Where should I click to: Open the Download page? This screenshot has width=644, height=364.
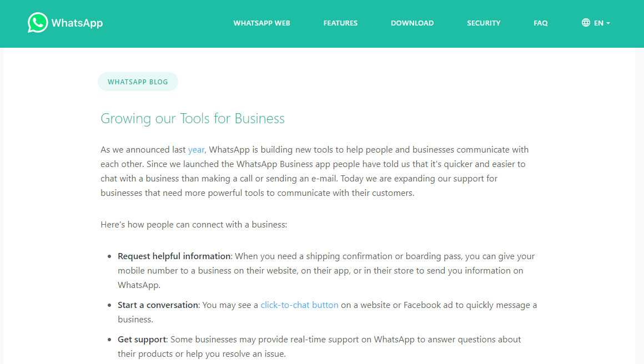[412, 23]
